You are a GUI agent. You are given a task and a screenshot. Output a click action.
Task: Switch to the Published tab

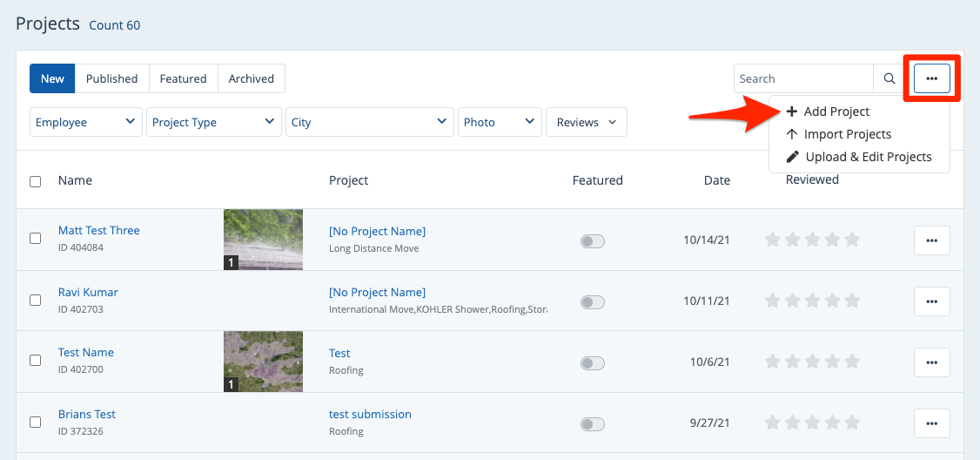(111, 78)
